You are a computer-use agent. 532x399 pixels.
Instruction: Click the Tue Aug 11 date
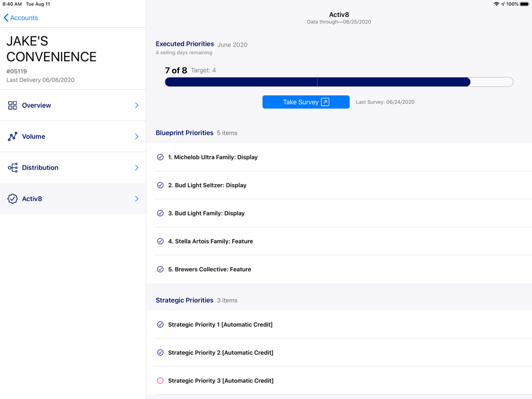(x=38, y=4)
